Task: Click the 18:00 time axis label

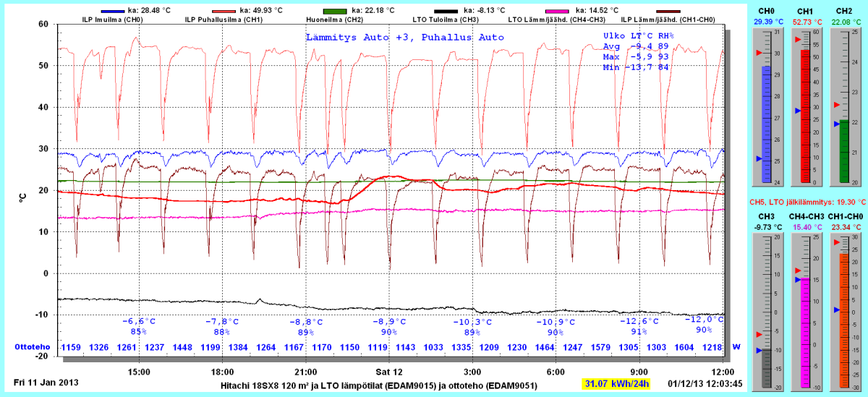Action: pos(222,372)
